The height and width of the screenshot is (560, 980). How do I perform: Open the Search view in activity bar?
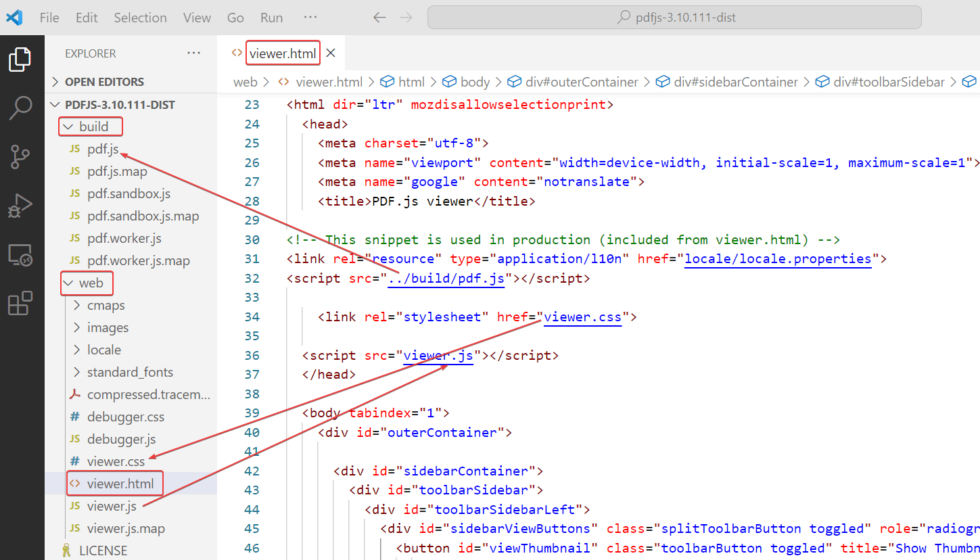(20, 108)
